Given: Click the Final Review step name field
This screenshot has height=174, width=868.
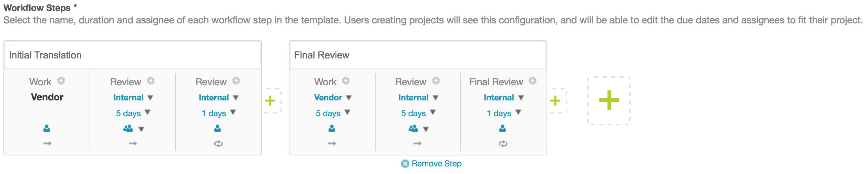Looking at the screenshot, I should coord(418,55).
